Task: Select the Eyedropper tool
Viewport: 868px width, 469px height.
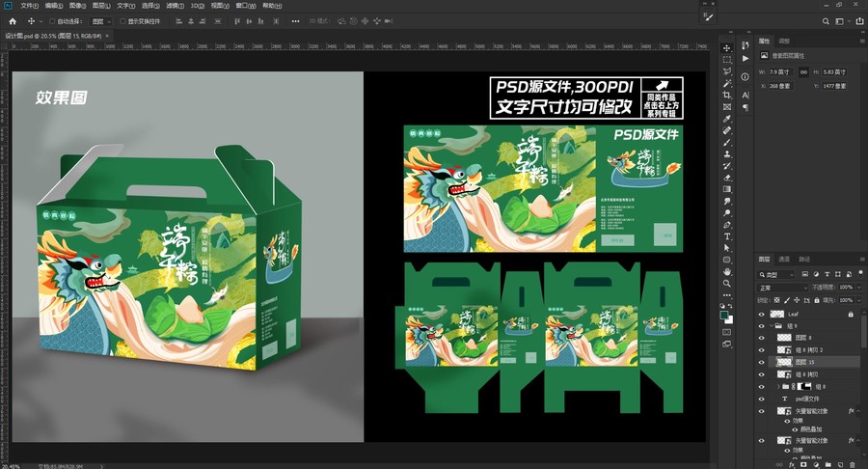Action: [727, 119]
